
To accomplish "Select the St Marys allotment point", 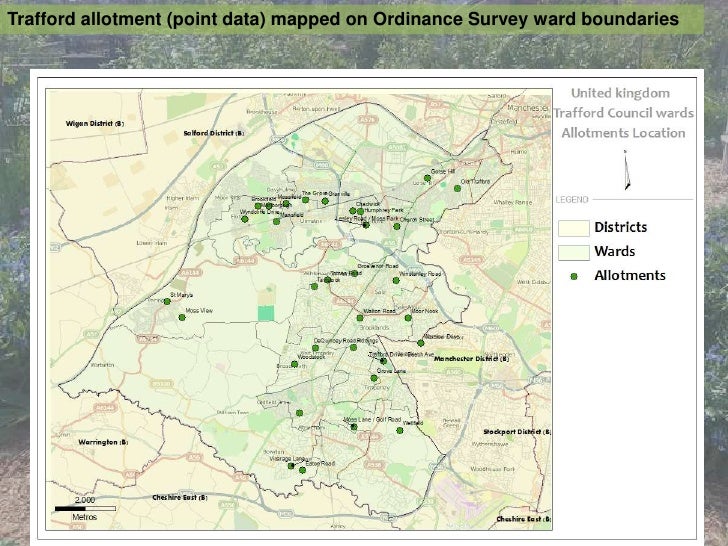I will tap(167, 301).
